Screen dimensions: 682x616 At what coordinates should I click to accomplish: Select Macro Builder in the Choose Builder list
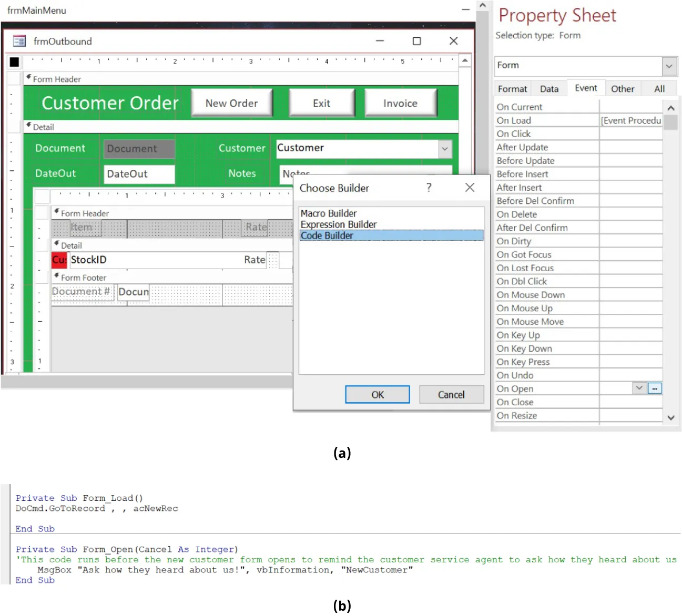click(328, 213)
